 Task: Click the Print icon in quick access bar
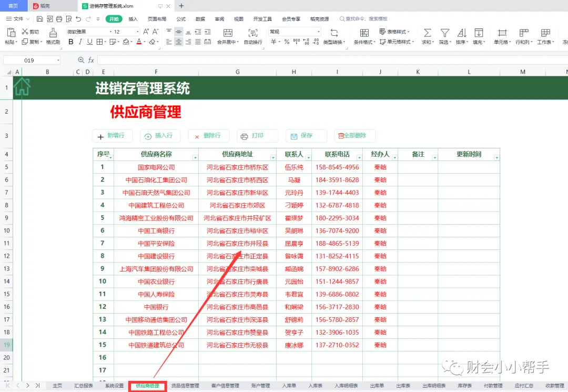pyautogui.click(x=59, y=19)
